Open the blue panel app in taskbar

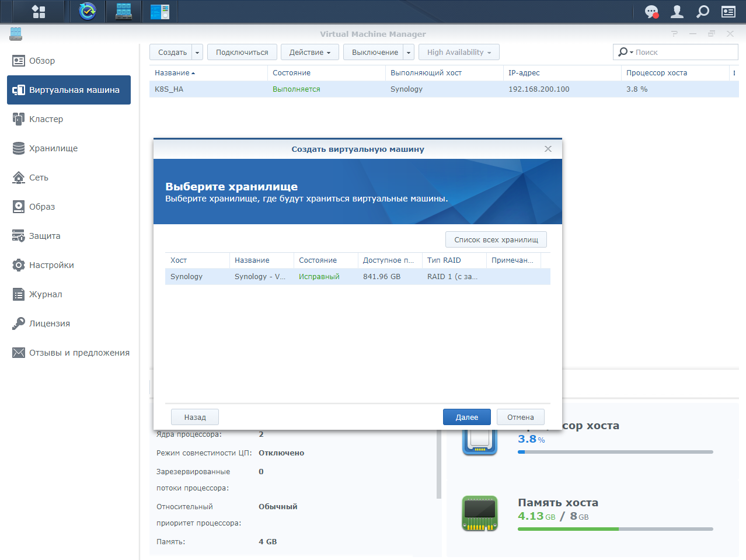159,11
